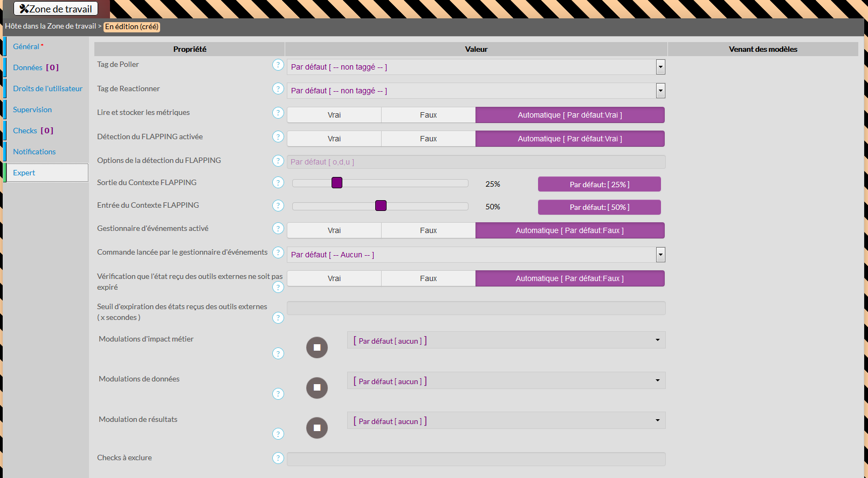
Task: Open help for Checks à exclure
Action: 278,458
